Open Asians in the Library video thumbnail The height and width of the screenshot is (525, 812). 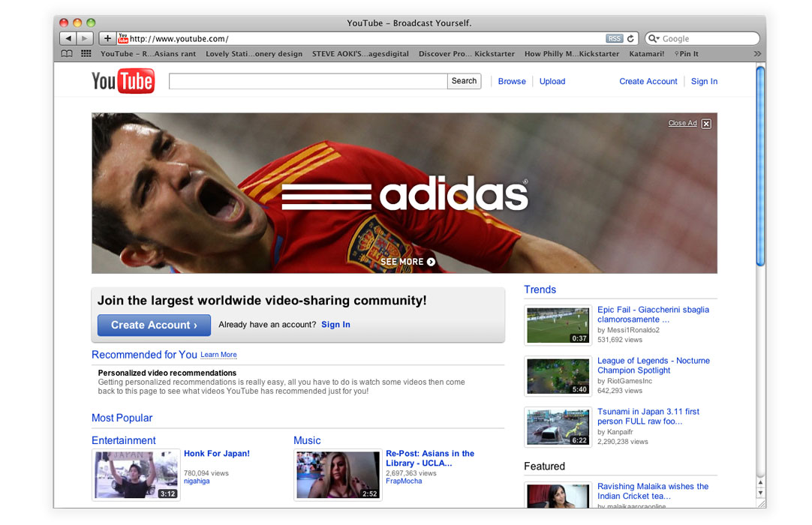(x=338, y=475)
